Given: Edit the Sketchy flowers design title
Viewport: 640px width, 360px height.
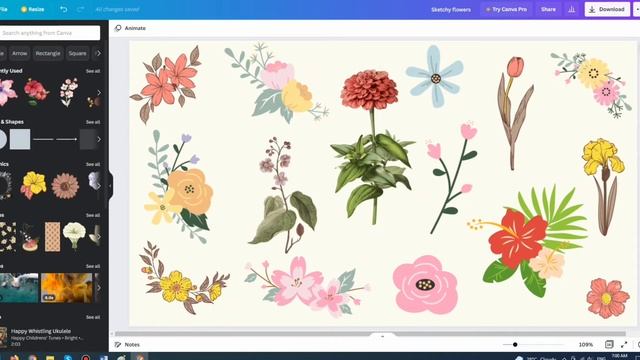Looking at the screenshot, I should [451, 9].
